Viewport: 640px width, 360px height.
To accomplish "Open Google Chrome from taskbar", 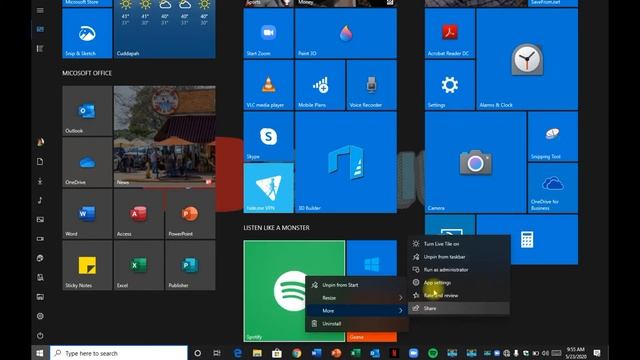I will (297, 353).
